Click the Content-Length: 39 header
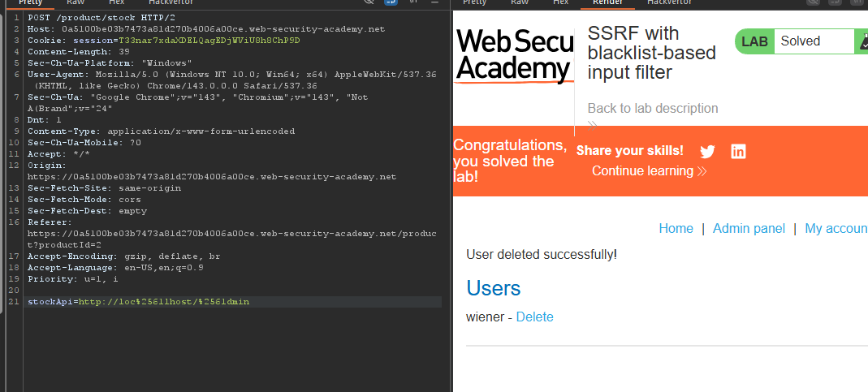The height and width of the screenshot is (392, 868). (x=79, y=51)
